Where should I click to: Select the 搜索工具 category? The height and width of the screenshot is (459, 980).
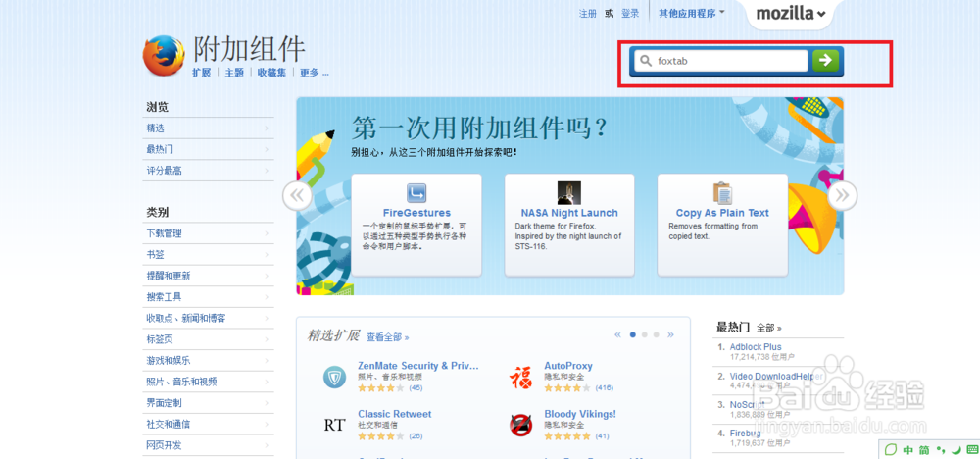point(208,297)
